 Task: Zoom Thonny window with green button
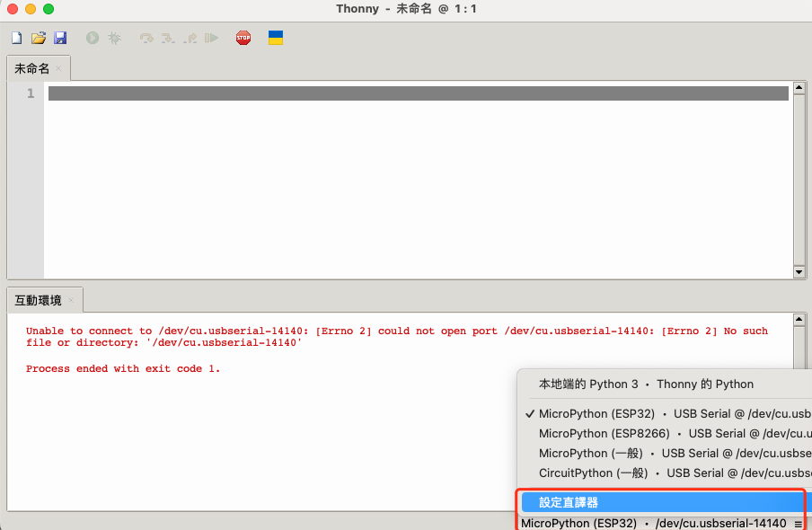49,9
